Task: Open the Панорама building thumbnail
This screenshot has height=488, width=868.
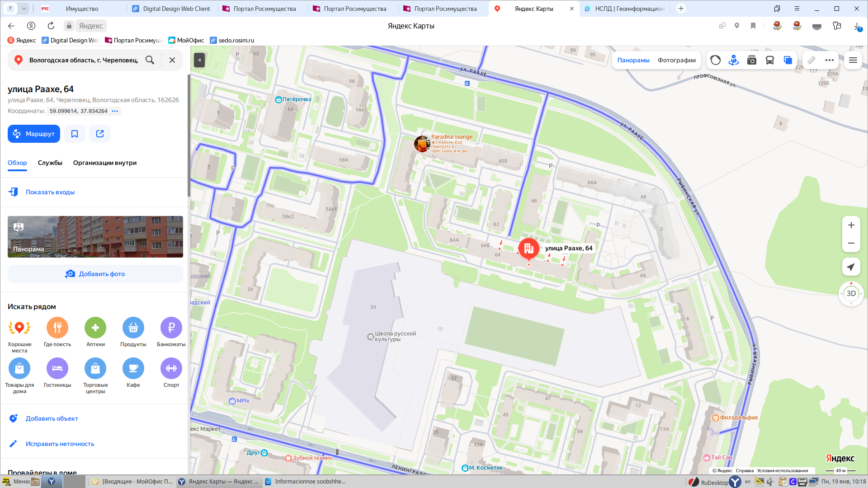Action: pos(95,237)
